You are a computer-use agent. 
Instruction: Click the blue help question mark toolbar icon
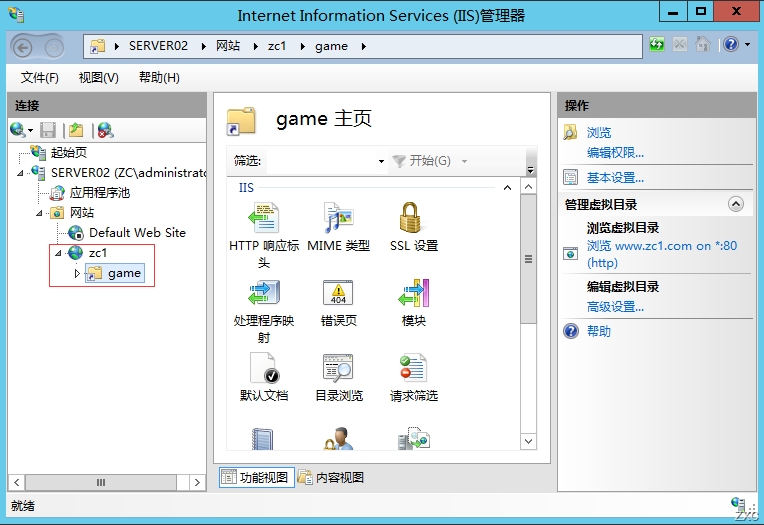[x=731, y=45]
